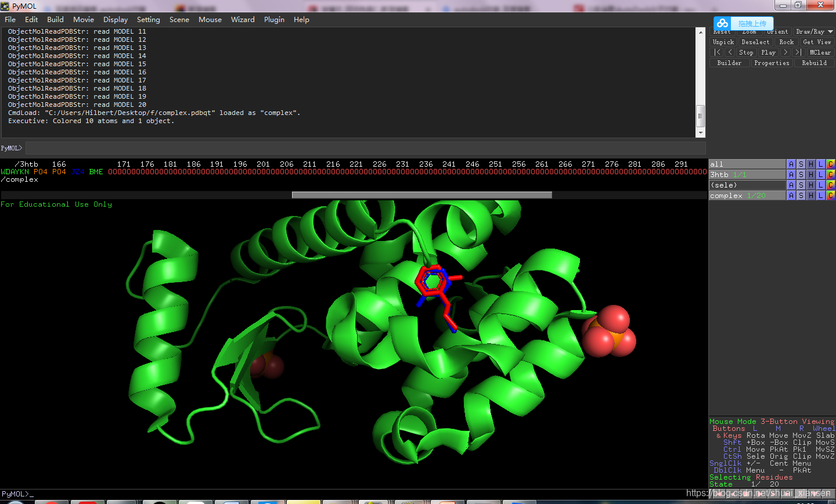
Task: Open Action menu for complex object
Action: pyautogui.click(x=791, y=196)
